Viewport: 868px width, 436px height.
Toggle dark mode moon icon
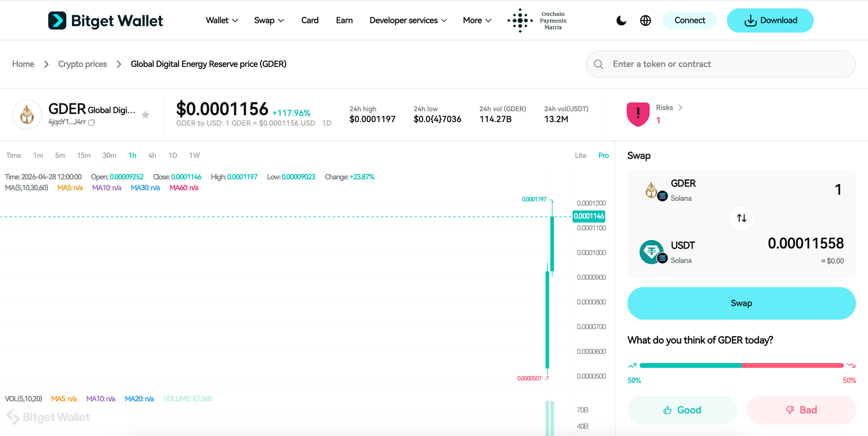tap(621, 21)
